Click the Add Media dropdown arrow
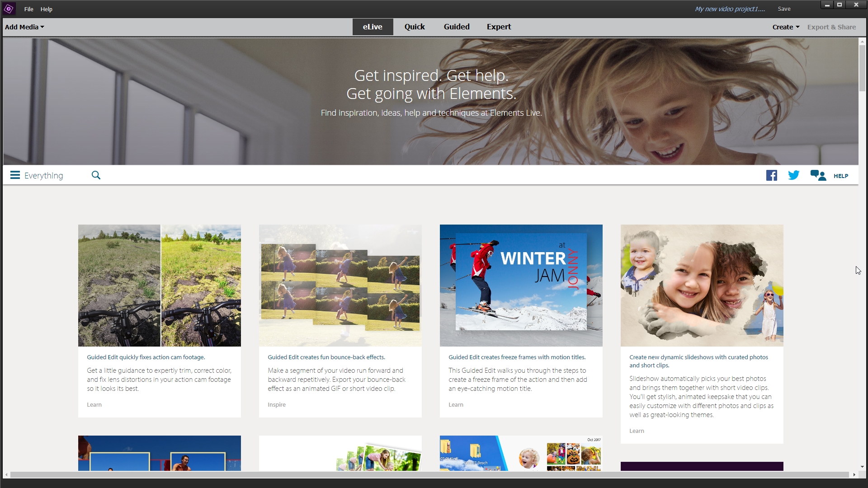868x488 pixels. (42, 27)
